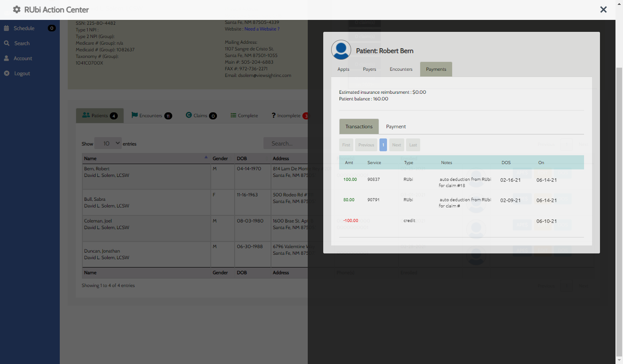Click the Schedule calendar icon in sidebar
The image size is (623, 364).
pyautogui.click(x=7, y=28)
